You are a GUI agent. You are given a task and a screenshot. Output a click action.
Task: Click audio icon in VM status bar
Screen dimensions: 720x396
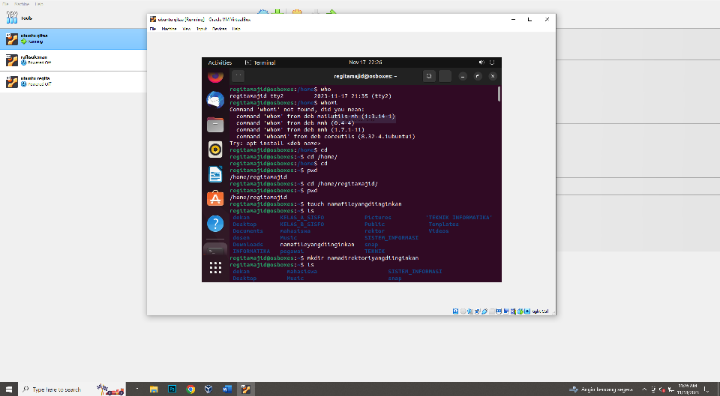click(470, 311)
